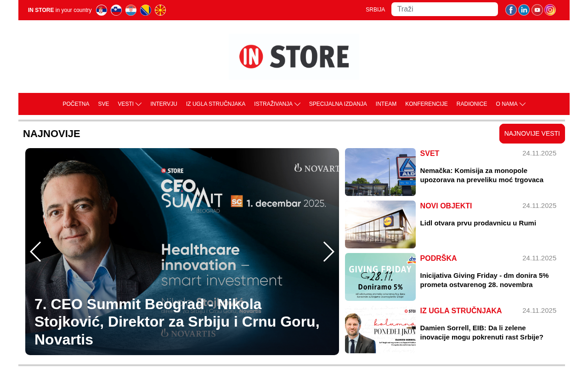Click the PODRŠKA category label
Viewport: 588px width, 368px height.
[x=438, y=259]
